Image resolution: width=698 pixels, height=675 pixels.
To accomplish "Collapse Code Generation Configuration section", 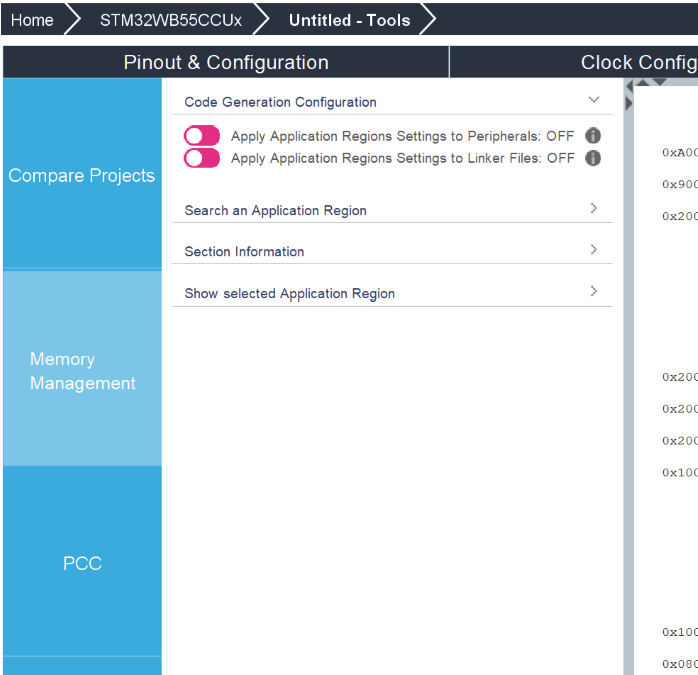I will coord(594,100).
